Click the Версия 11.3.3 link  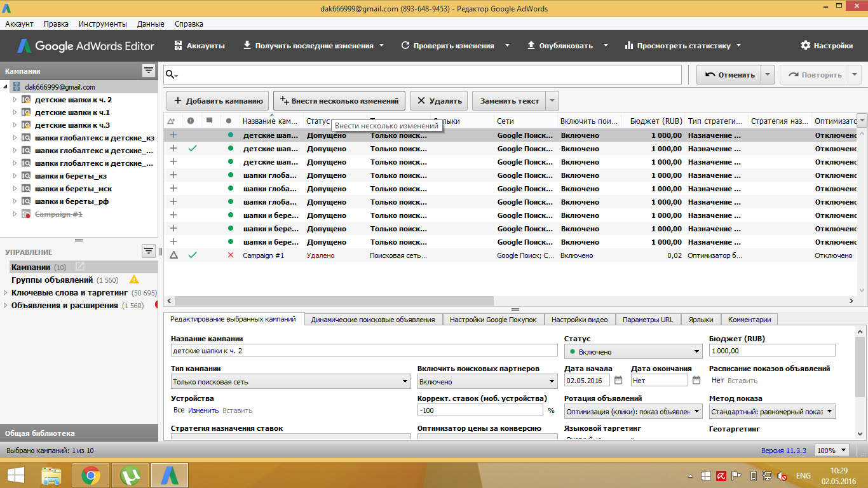[783, 451]
